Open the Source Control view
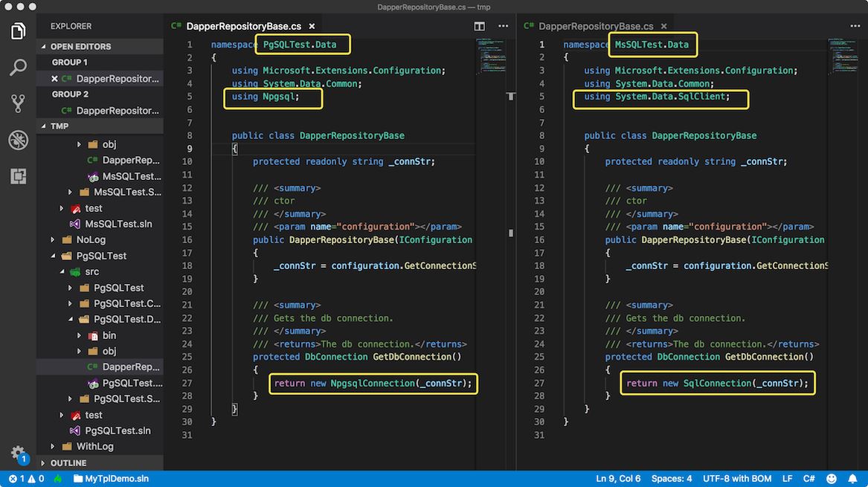868x487 pixels. coord(19,103)
